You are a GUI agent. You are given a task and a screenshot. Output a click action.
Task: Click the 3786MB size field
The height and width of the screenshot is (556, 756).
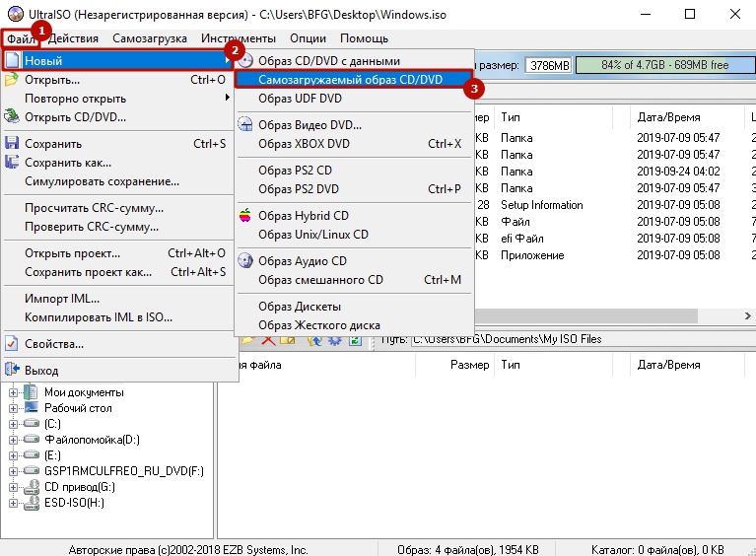(x=549, y=65)
